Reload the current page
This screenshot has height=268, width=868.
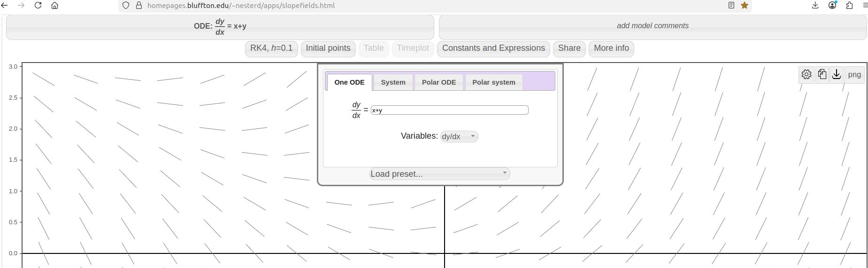(38, 6)
